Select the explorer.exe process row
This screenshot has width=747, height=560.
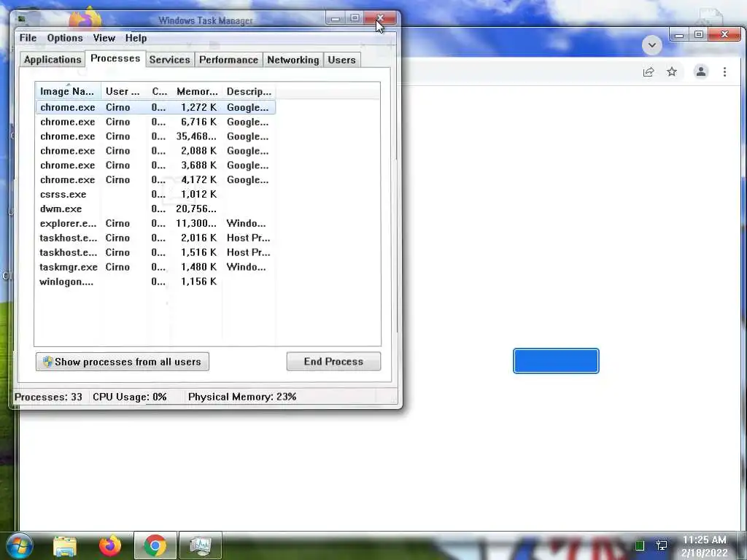155,223
